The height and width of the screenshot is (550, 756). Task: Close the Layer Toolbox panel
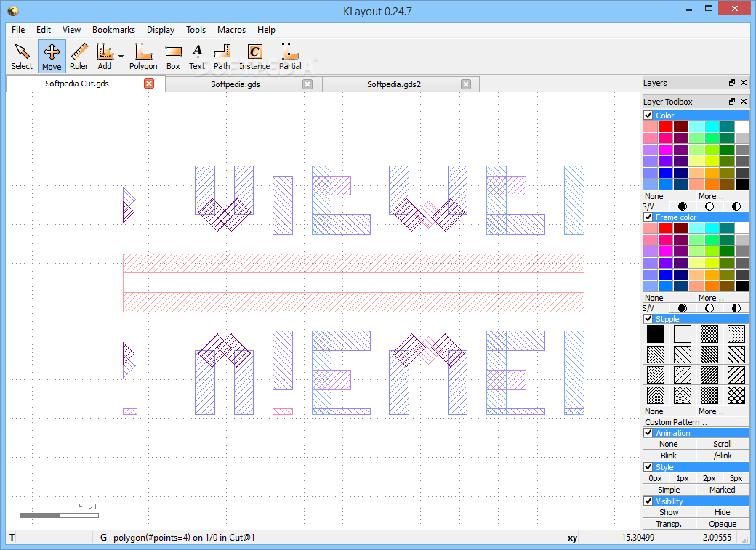pyautogui.click(x=744, y=101)
